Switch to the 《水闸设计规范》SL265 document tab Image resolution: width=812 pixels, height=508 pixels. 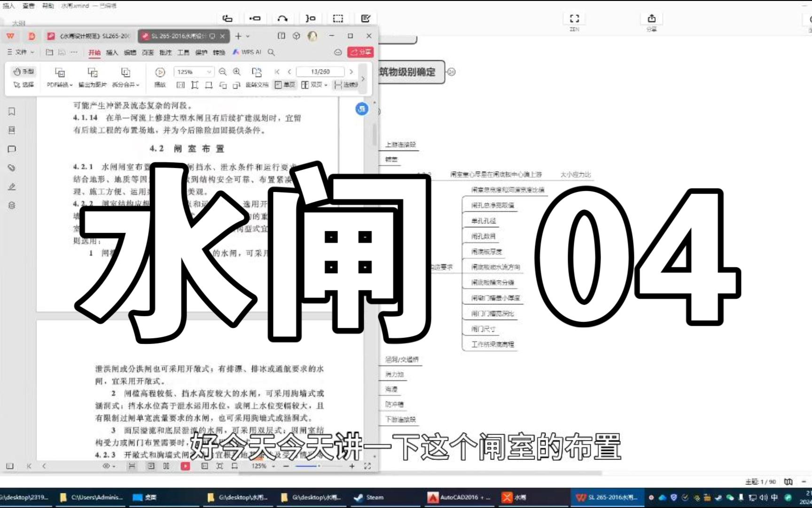point(89,36)
